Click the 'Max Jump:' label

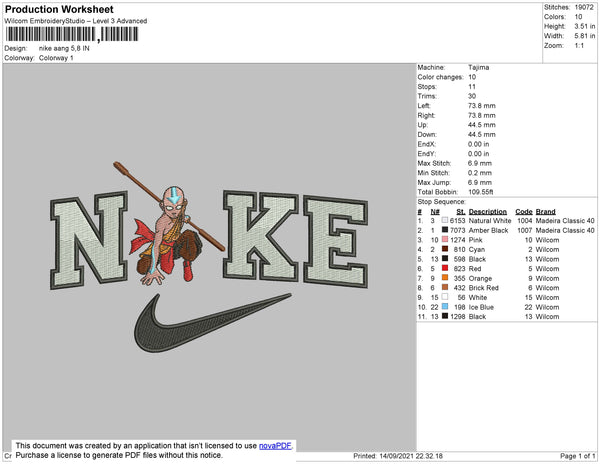click(434, 182)
